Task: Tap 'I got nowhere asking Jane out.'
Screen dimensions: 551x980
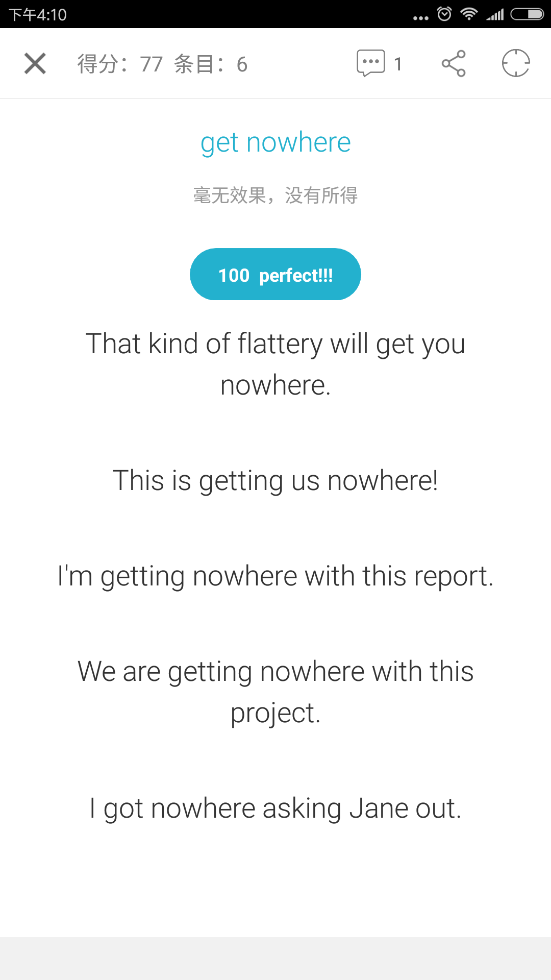Action: tap(275, 808)
